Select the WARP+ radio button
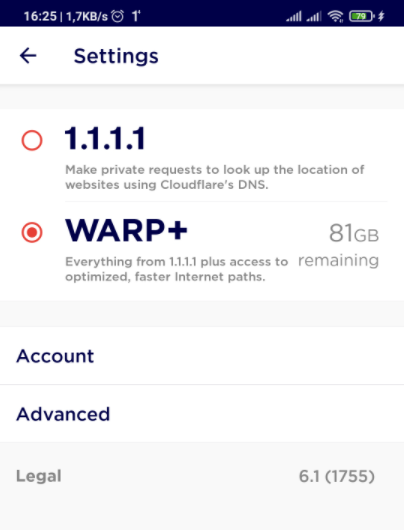This screenshot has width=404, height=530. (32, 232)
